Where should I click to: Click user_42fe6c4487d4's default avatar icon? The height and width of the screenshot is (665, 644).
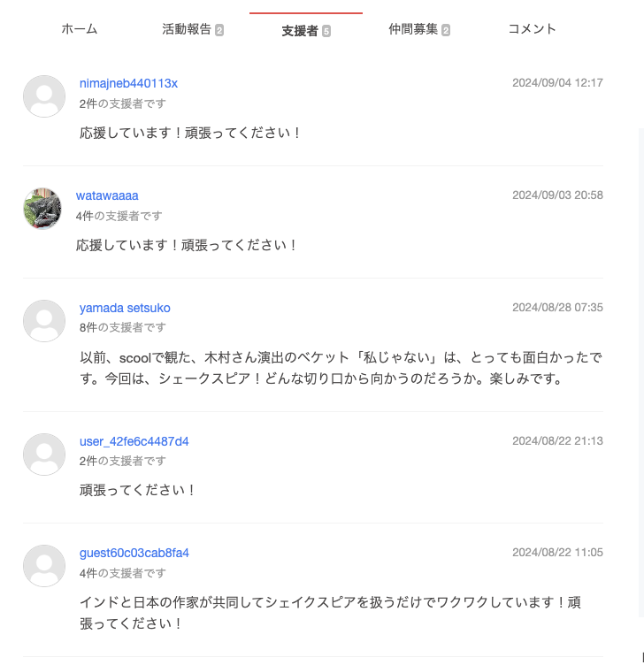coord(44,455)
